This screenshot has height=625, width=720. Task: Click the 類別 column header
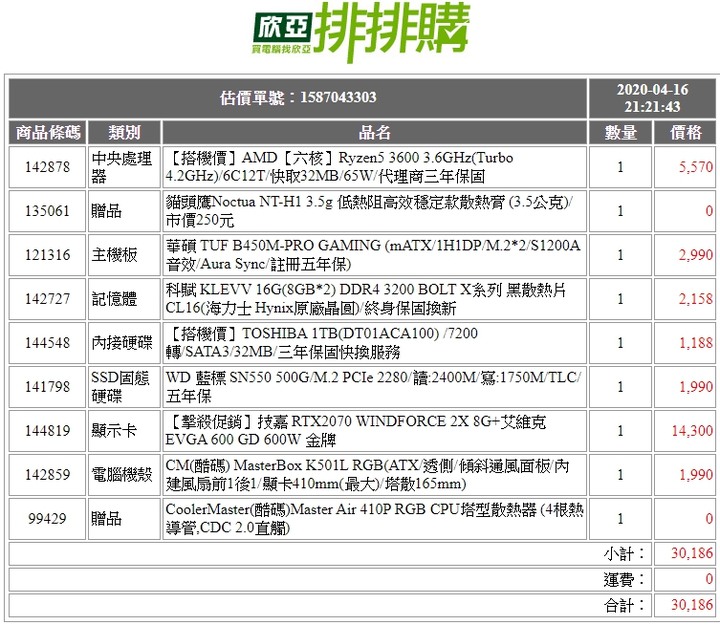(124, 133)
